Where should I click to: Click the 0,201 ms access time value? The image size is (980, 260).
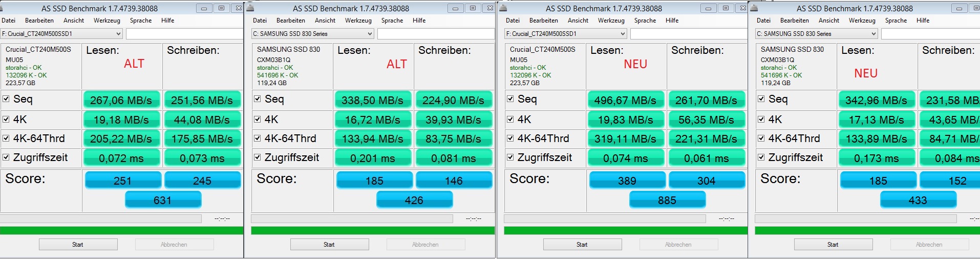pyautogui.click(x=373, y=158)
